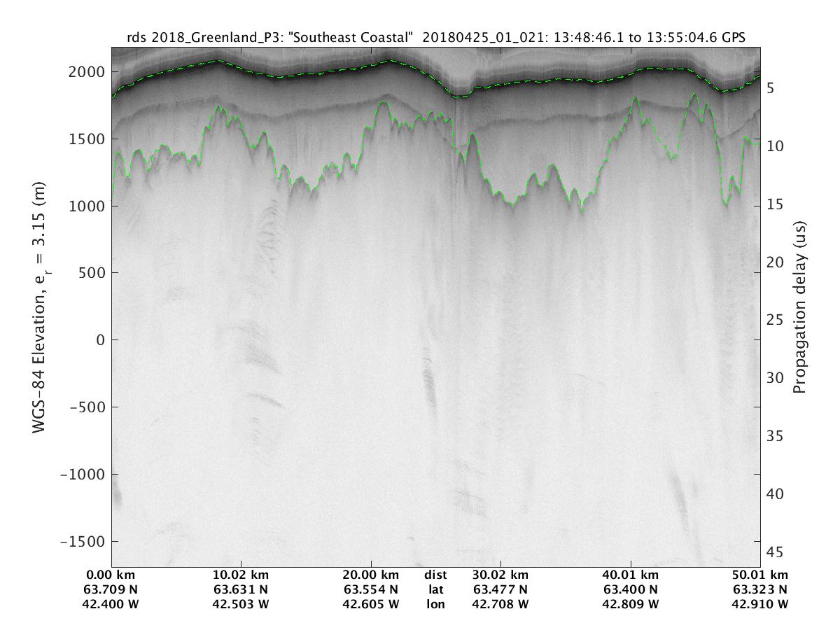Click the 30.02 km distance label
The height and width of the screenshot is (630, 840).
coord(500,575)
